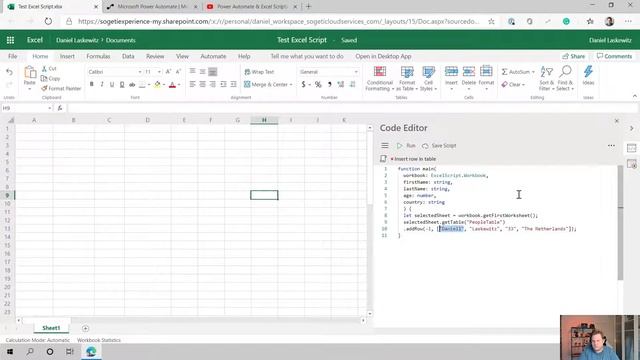Open Cell Styles gallery
This screenshot has width=640, height=360.
pos(429,78)
